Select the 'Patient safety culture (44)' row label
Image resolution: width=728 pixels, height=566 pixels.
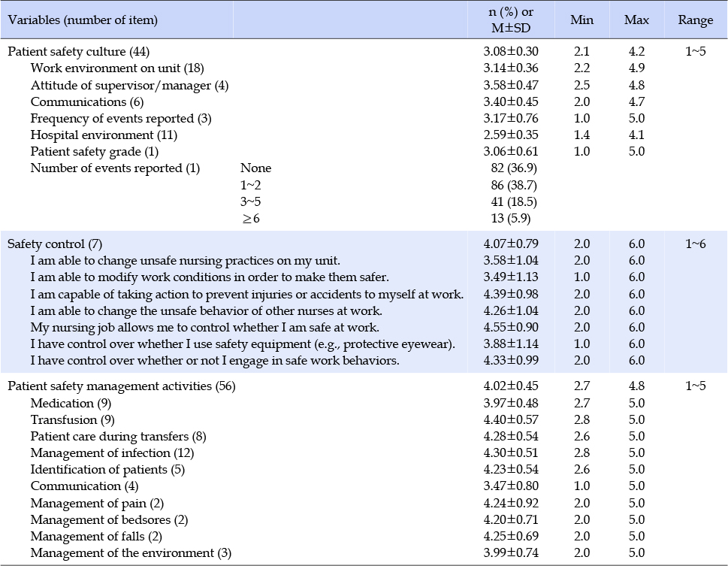(78, 51)
